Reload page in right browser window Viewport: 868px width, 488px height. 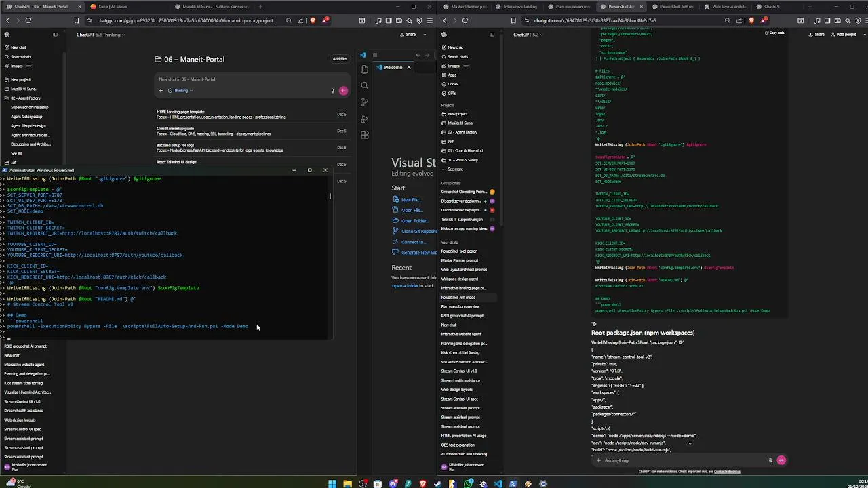coord(465,20)
